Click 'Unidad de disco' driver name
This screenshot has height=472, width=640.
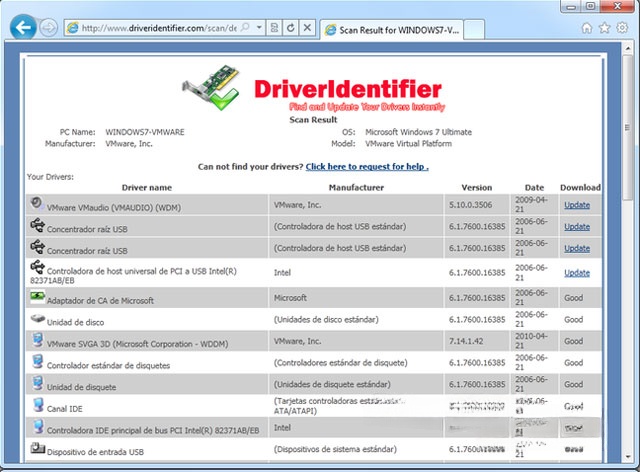76,322
